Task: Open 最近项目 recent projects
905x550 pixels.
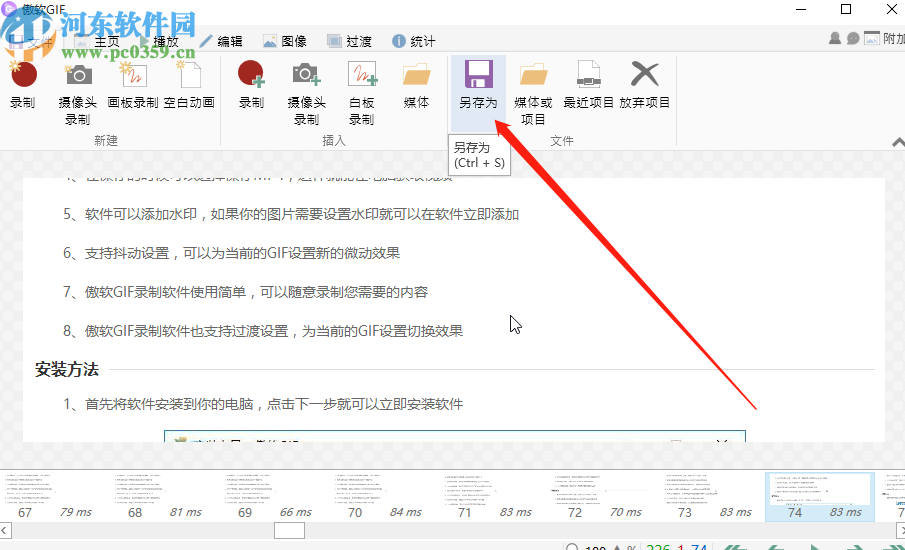Action: 589,85
